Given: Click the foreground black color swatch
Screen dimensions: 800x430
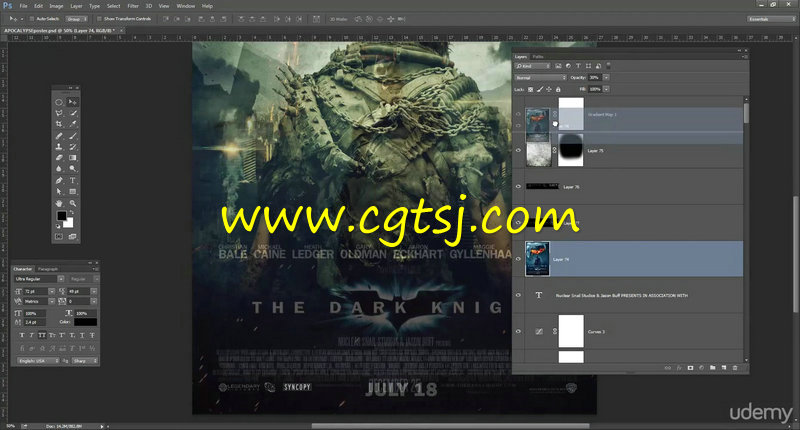Looking at the screenshot, I should pyautogui.click(x=62, y=216).
